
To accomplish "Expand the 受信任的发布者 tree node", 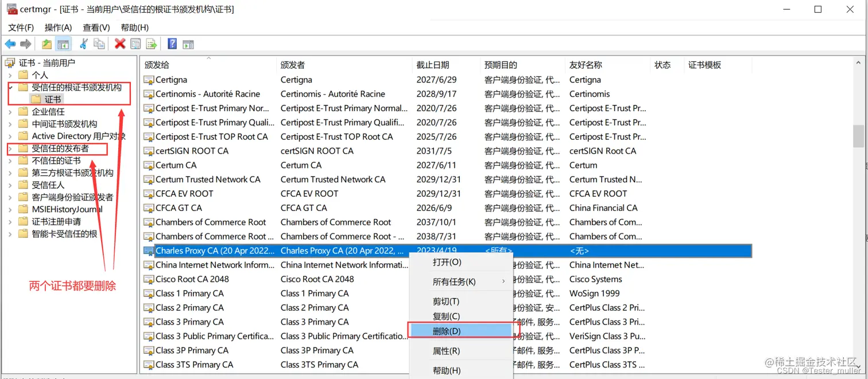I will pos(10,149).
